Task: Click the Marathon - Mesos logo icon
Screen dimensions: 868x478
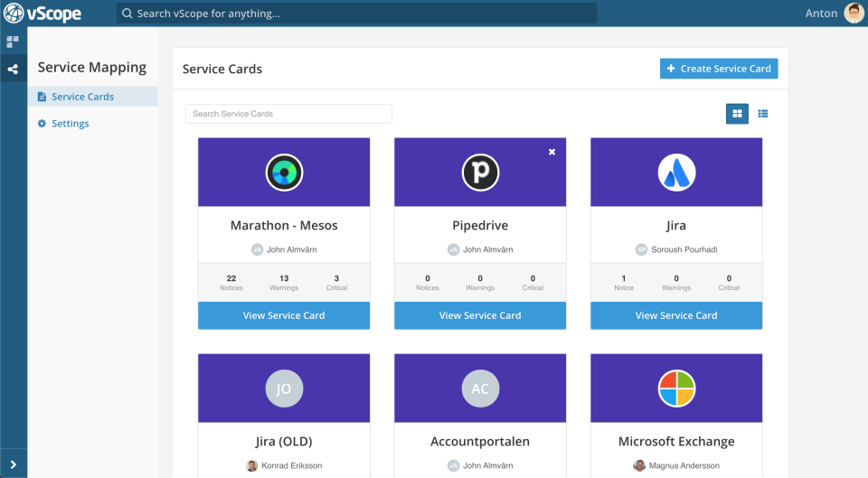Action: tap(284, 172)
